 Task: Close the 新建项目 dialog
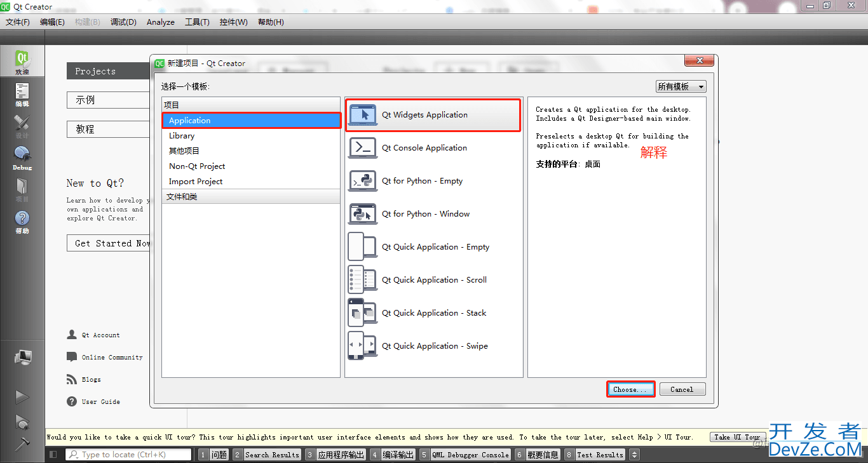coord(699,60)
